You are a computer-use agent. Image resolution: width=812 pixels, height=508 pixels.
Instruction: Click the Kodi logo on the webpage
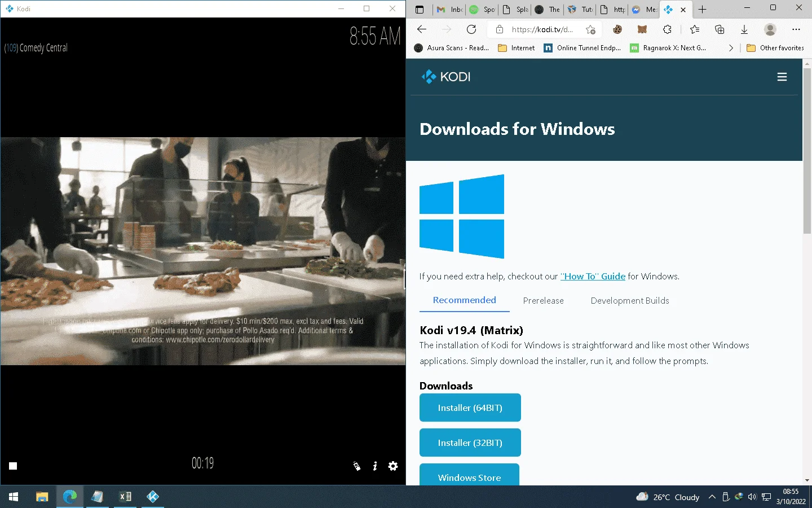446,77
